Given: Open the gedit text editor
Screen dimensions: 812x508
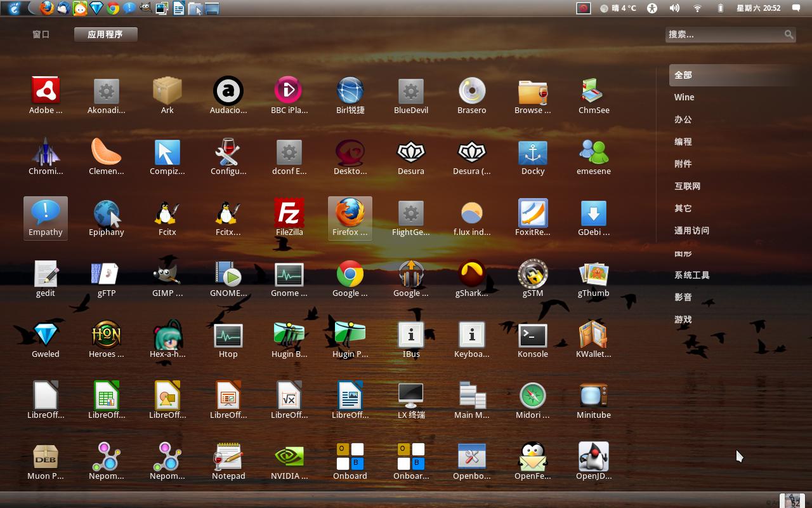Looking at the screenshot, I should pyautogui.click(x=46, y=274).
